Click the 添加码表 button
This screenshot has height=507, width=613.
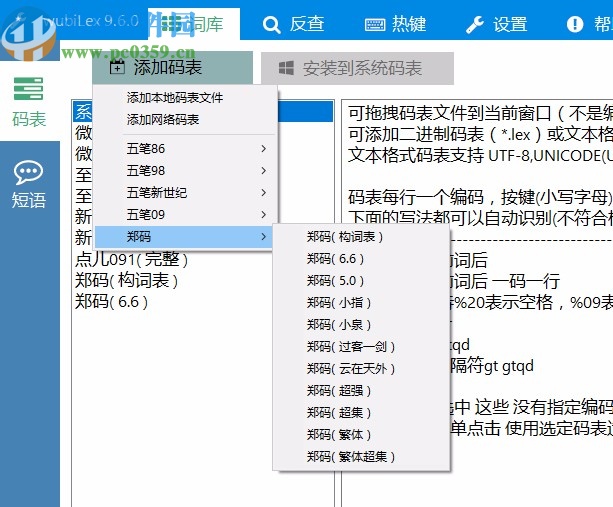click(x=172, y=68)
